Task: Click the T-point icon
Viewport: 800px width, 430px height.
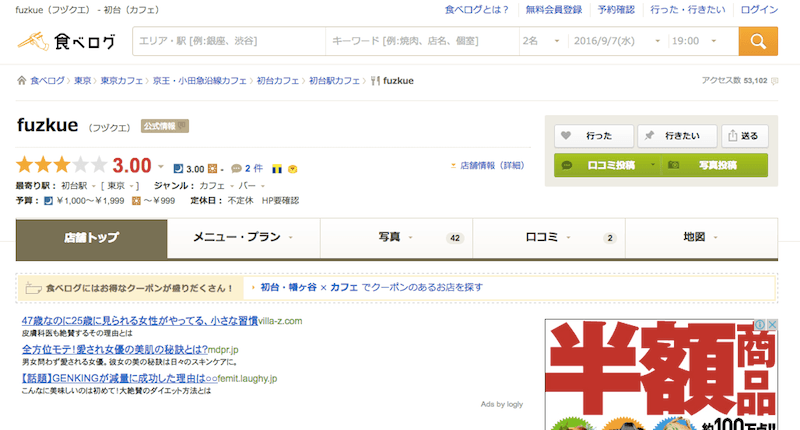Action: (277, 169)
